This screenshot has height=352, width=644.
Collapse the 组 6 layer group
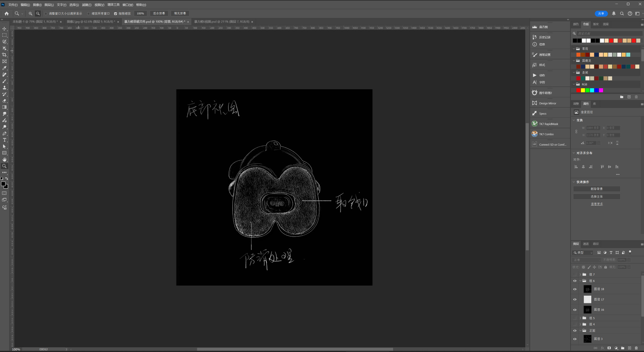click(580, 281)
